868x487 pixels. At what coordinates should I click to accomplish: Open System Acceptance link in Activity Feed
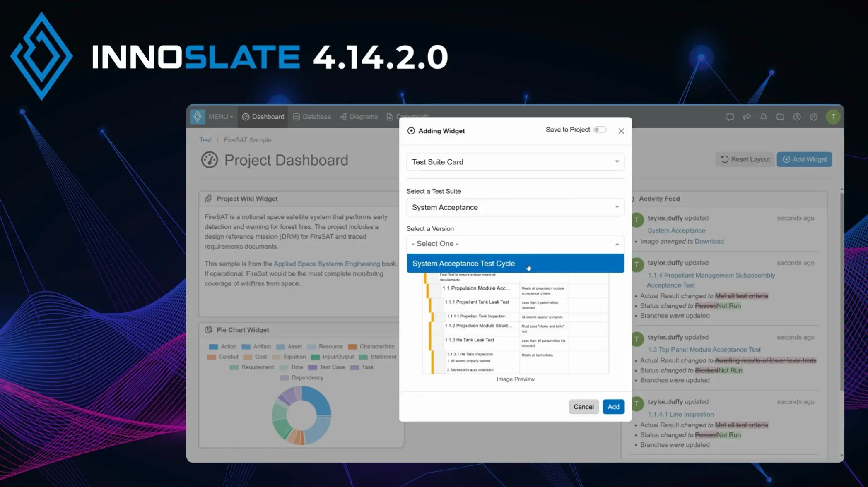point(676,230)
